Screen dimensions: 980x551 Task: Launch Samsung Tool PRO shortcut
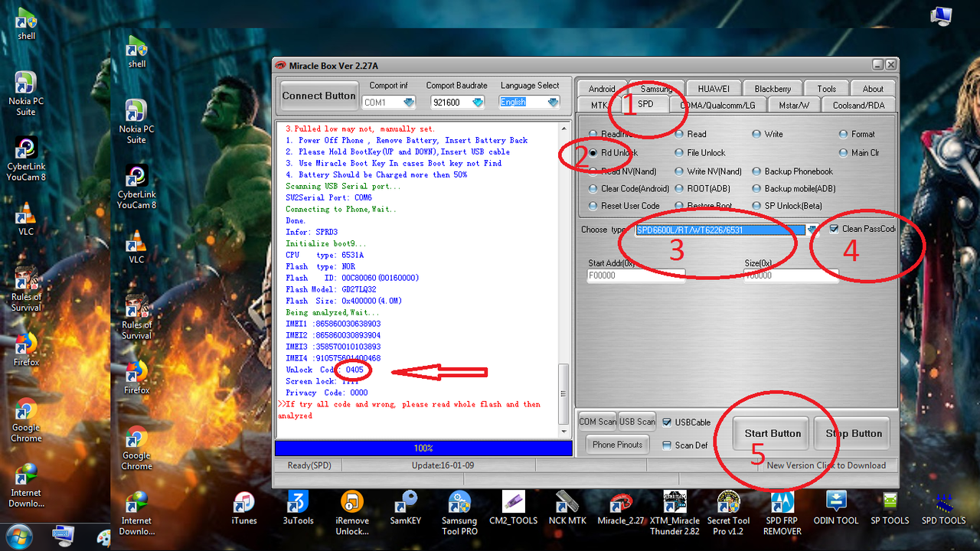click(x=459, y=513)
